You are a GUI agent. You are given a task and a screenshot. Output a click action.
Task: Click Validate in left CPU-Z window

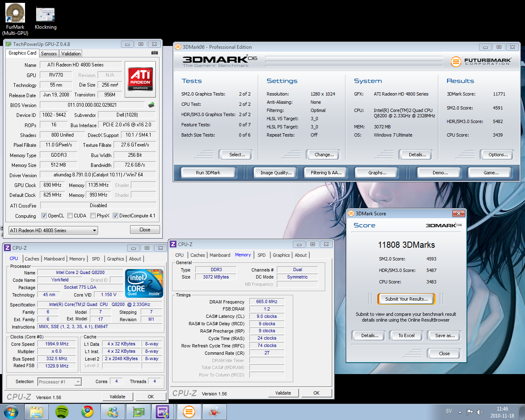[117, 397]
